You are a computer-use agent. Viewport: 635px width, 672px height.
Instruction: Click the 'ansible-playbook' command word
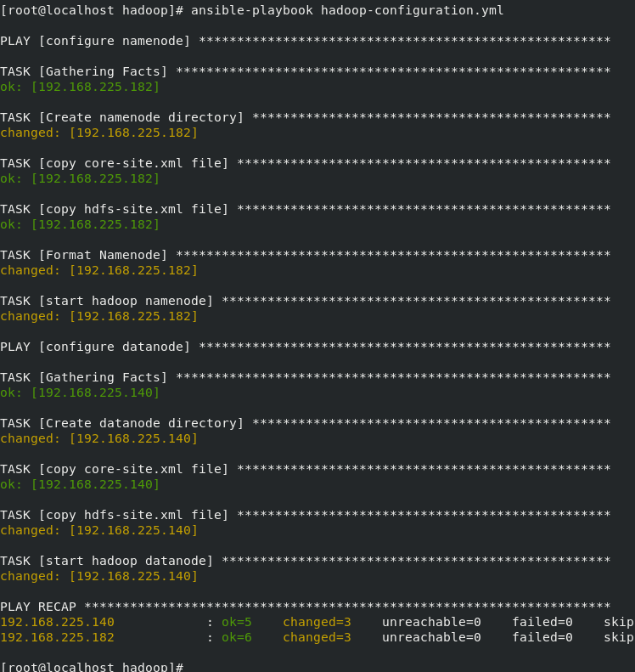[252, 10]
